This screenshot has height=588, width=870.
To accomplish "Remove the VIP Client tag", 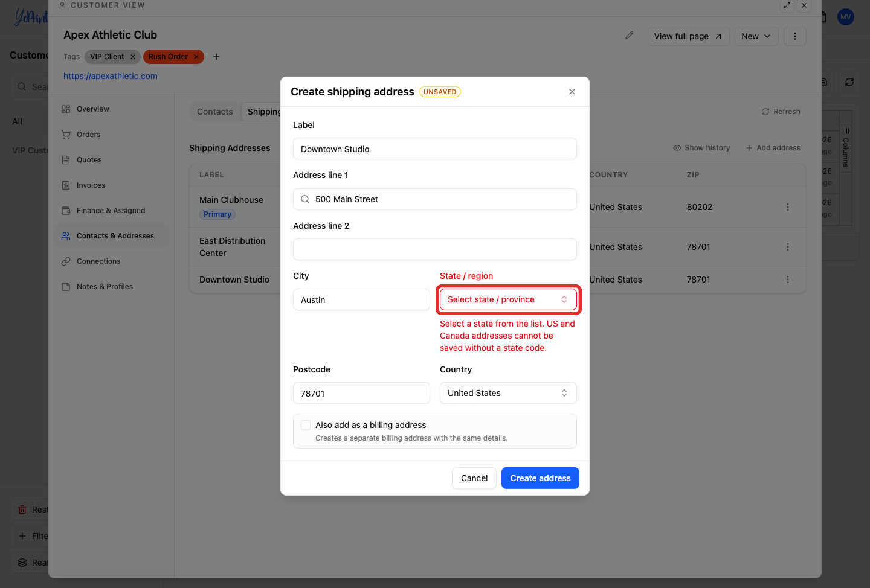I will coord(133,57).
